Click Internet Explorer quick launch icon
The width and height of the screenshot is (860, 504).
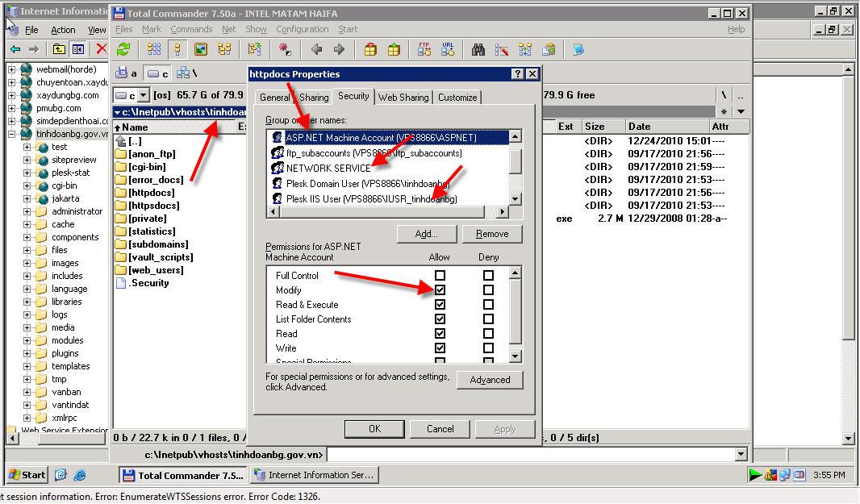click(80, 475)
